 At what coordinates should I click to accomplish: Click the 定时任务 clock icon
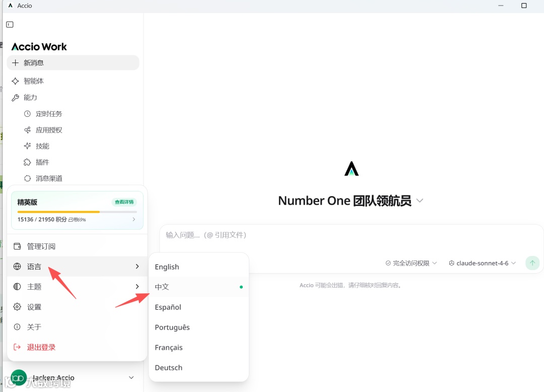[x=27, y=114]
